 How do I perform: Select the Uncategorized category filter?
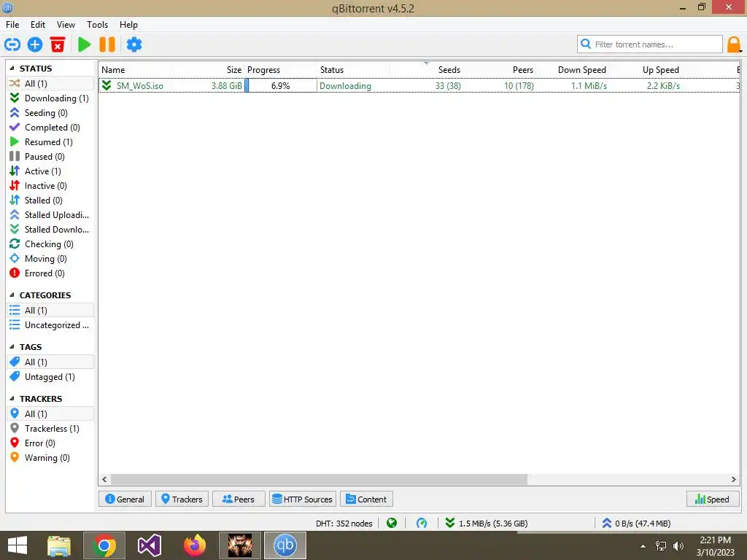(x=51, y=325)
